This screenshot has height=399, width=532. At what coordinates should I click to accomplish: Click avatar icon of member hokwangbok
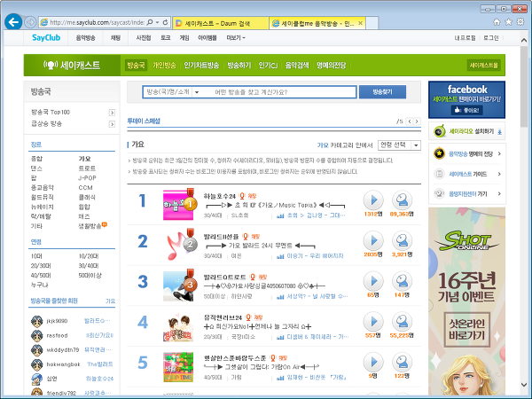click(36, 364)
